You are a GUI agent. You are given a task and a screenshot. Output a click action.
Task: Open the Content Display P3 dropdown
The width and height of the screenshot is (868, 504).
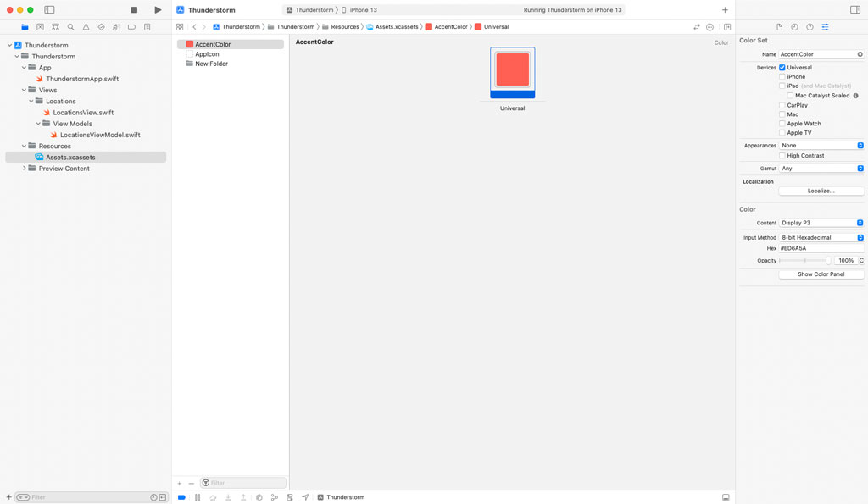point(821,223)
